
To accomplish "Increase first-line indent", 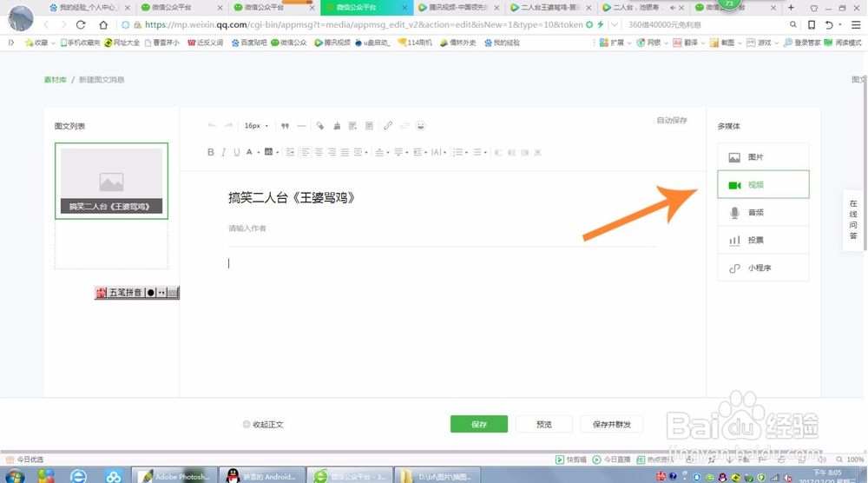I will (x=290, y=152).
